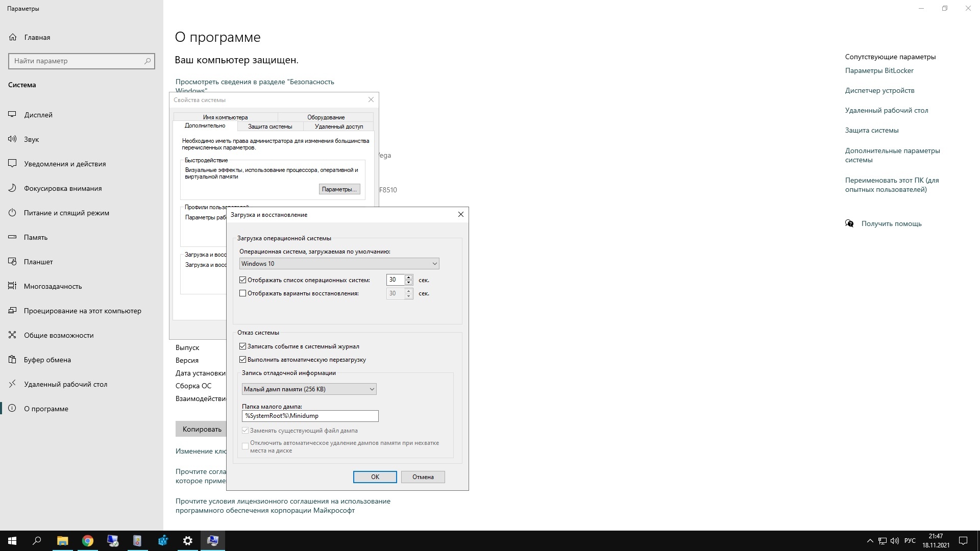
Task: Disable the automatic restart checkbox
Action: 243,360
